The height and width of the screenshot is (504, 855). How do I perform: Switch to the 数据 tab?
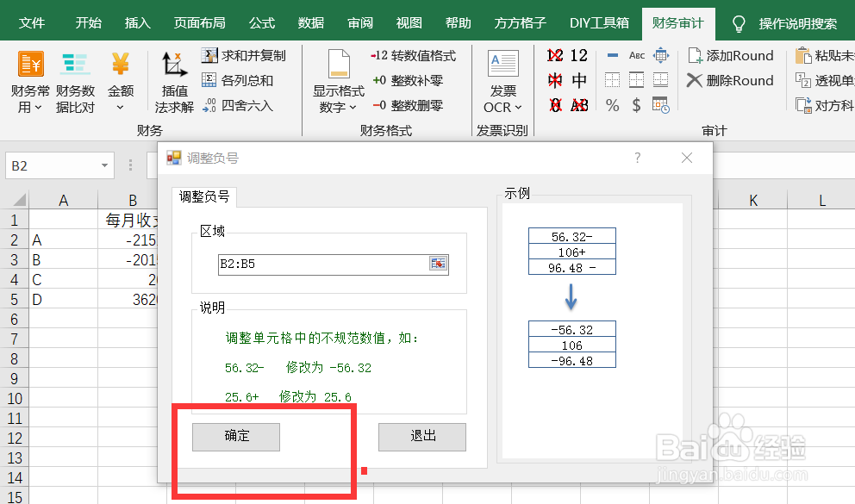(x=311, y=23)
